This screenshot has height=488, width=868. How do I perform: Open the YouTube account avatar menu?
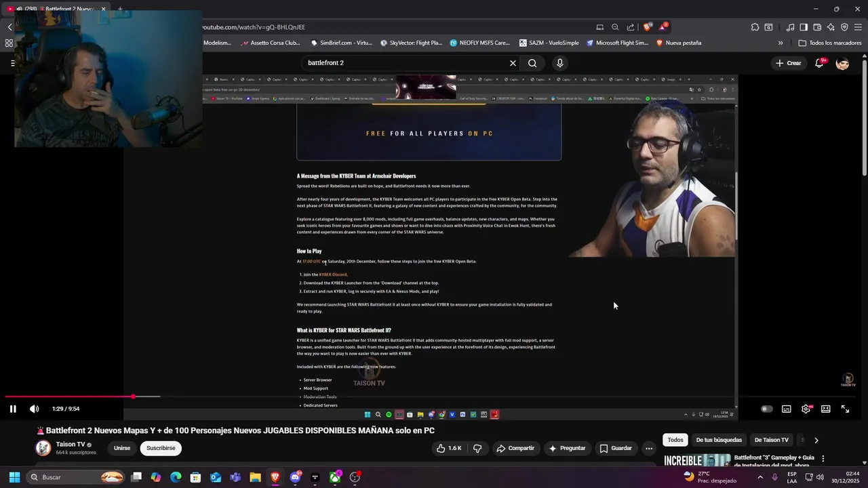point(842,63)
